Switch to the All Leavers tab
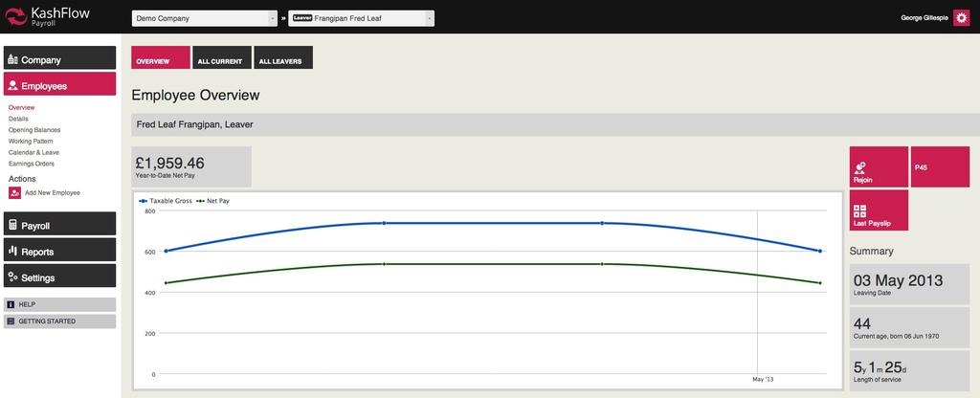Image resolution: width=980 pixels, height=398 pixels. click(x=283, y=58)
